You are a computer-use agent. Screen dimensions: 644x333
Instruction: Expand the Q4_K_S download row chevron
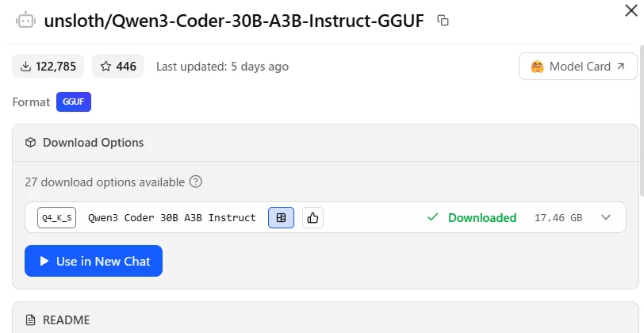(606, 217)
